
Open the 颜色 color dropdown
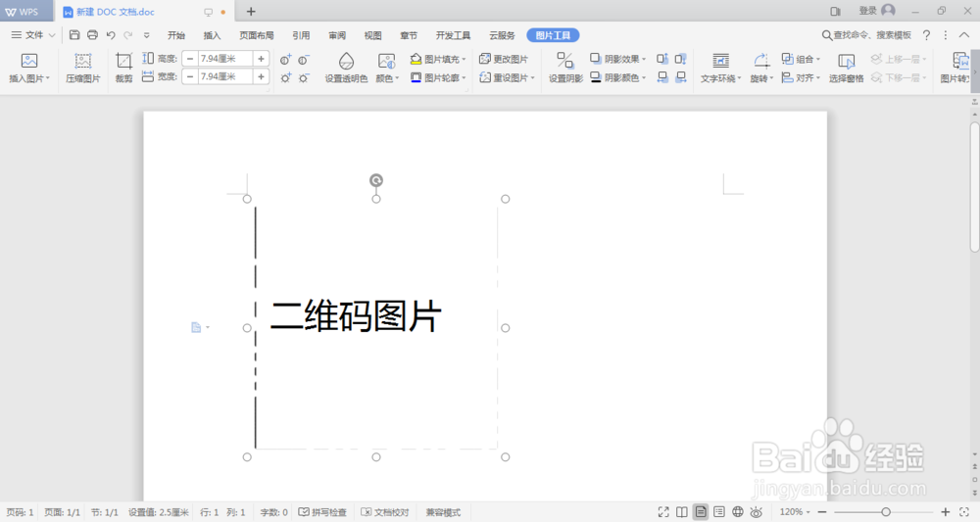pos(387,78)
